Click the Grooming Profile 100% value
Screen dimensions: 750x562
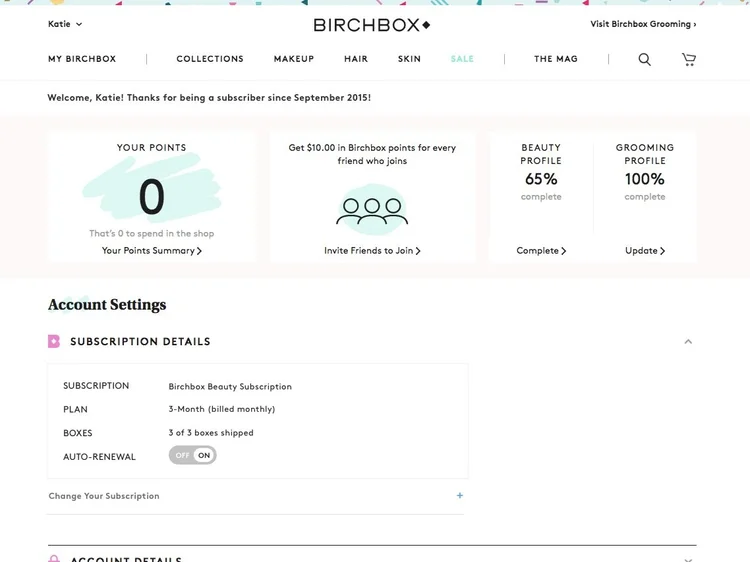coord(645,179)
